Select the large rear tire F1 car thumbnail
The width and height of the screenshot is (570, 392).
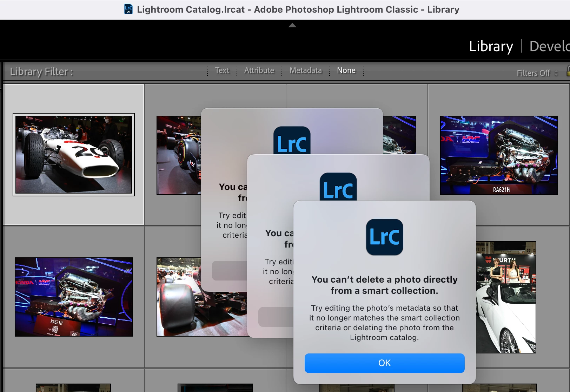click(x=202, y=297)
